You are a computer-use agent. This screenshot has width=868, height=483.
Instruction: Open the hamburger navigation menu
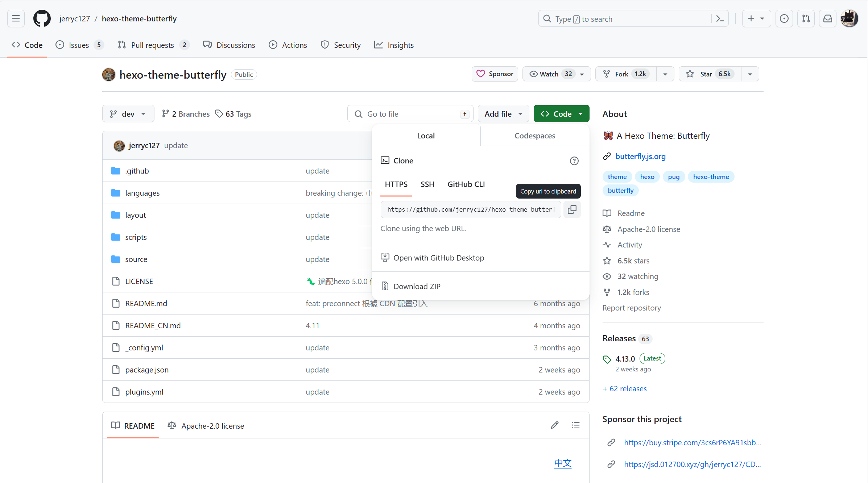(16, 18)
